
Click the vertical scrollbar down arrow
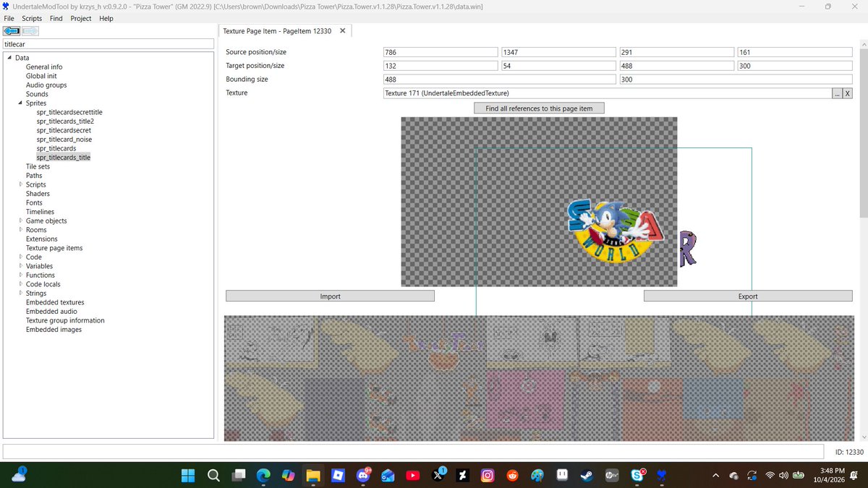pos(862,437)
